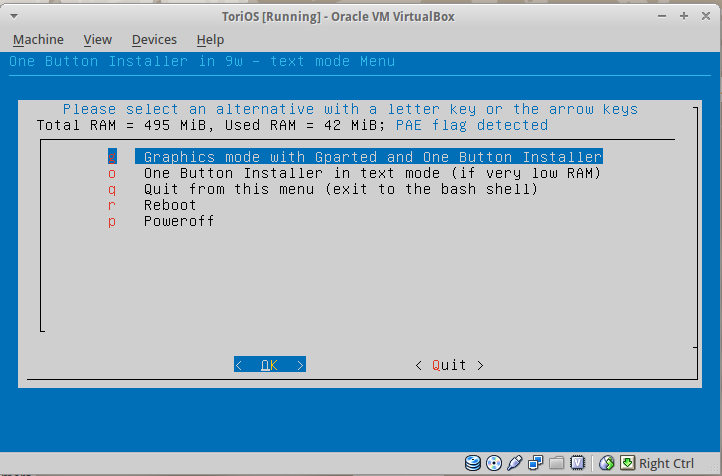Click the Right Ctrl host key label

tap(666, 463)
